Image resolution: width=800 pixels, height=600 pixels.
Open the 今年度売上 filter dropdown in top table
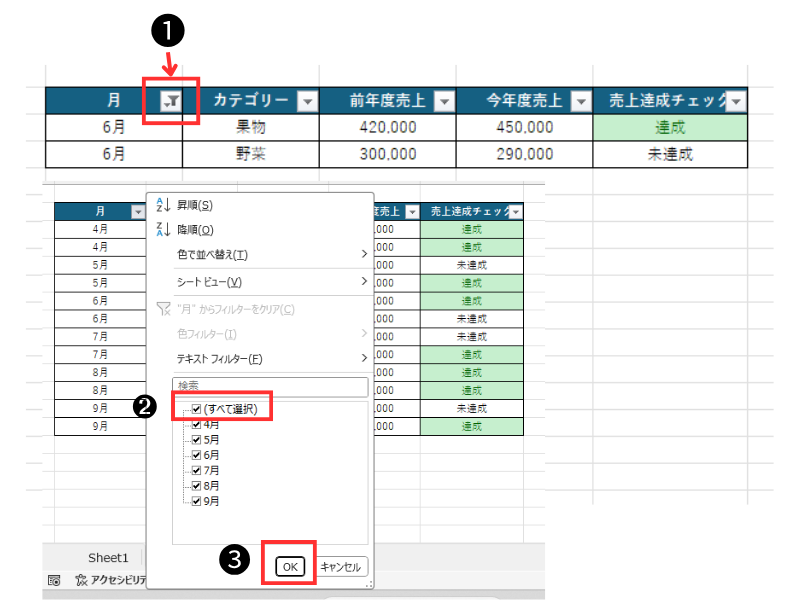point(581,101)
